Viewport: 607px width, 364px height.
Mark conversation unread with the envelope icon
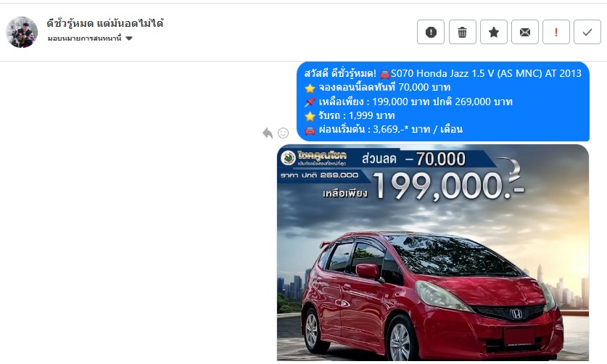click(525, 32)
